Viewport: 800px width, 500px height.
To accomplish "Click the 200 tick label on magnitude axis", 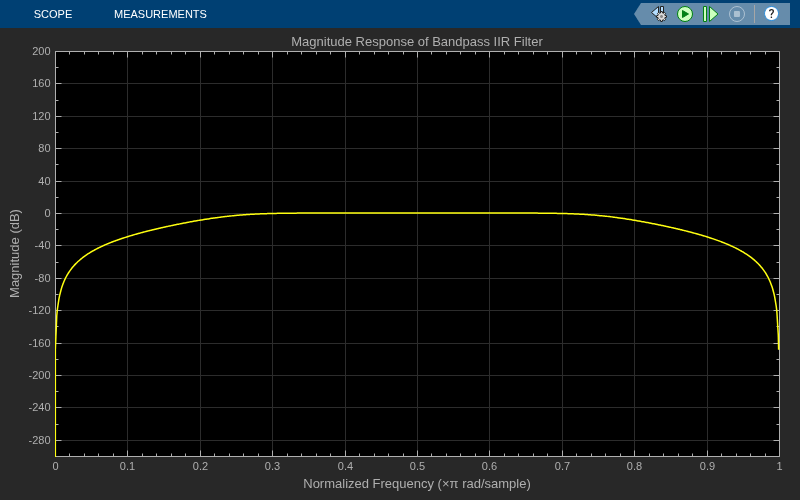I will [41, 51].
